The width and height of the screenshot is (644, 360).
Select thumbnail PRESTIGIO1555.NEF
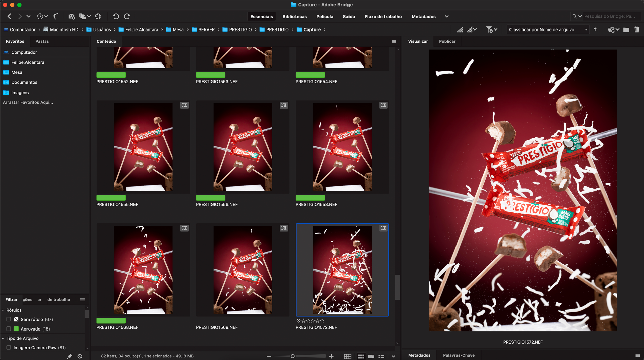143,147
